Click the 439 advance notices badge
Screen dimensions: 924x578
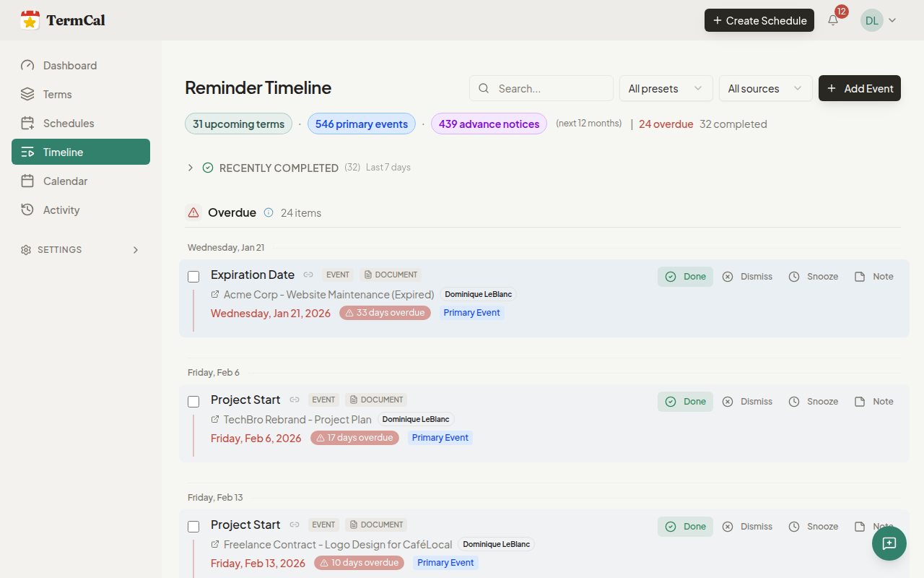[489, 124]
